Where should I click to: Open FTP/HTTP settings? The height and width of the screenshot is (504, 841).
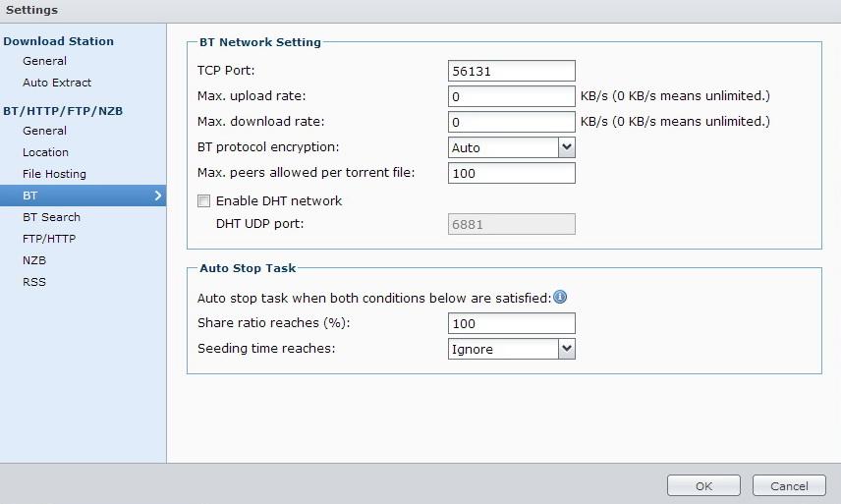pyautogui.click(x=49, y=239)
